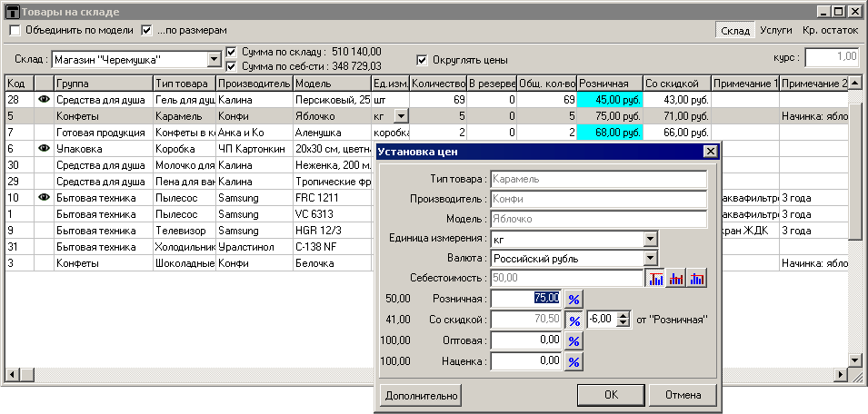Disable the Округлять цены checkbox
The image size is (868, 414).
coord(422,60)
